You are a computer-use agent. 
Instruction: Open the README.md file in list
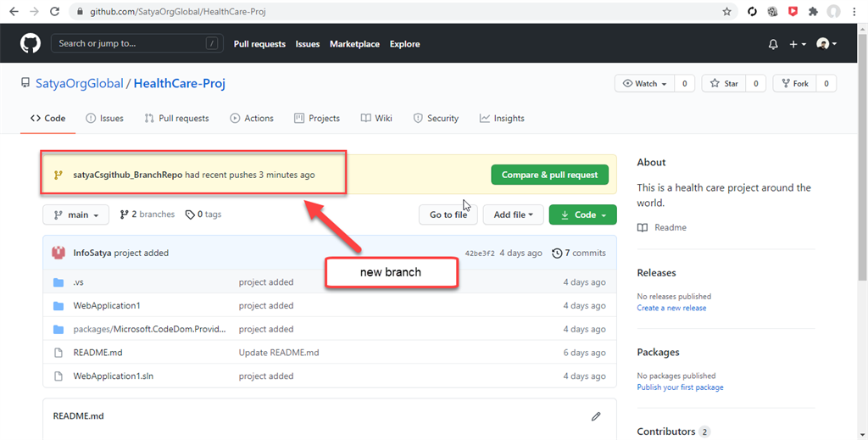[x=98, y=353]
